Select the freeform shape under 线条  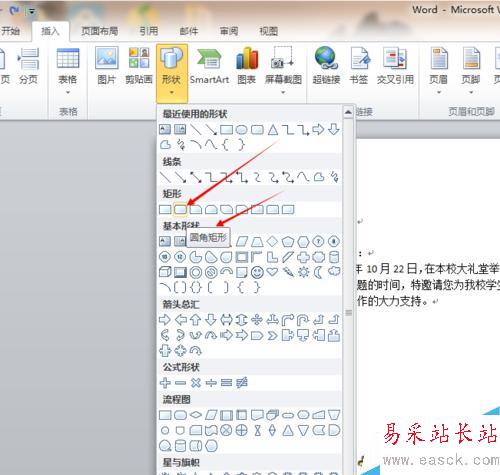[x=319, y=177]
